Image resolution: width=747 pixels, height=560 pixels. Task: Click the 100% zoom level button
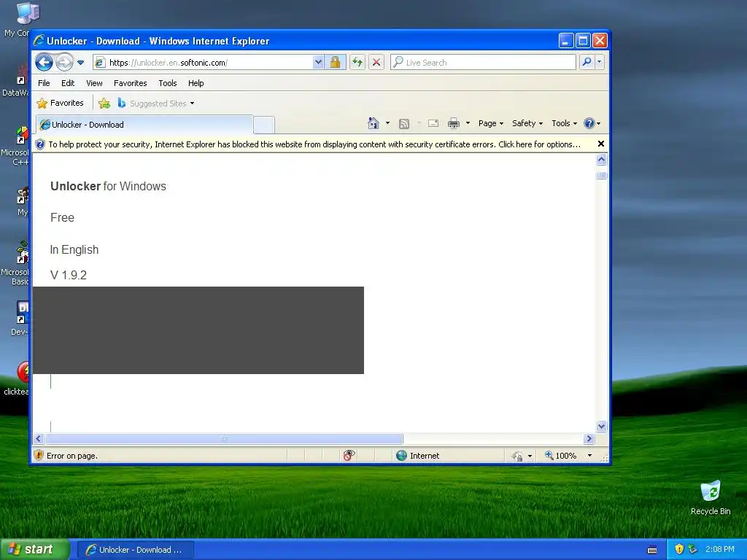[x=561, y=456]
